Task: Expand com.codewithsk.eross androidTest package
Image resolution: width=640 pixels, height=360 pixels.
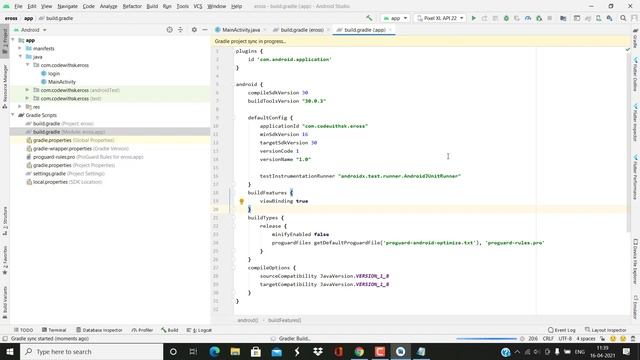Action: tap(27, 90)
